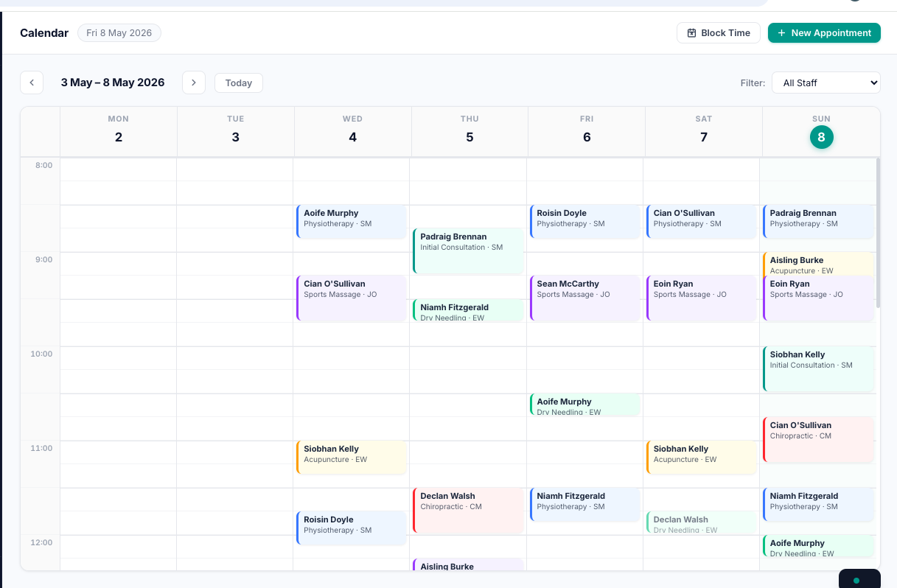Open Padraig Brennan Initial Consultation on Thursday
897x588 pixels.
click(468, 251)
